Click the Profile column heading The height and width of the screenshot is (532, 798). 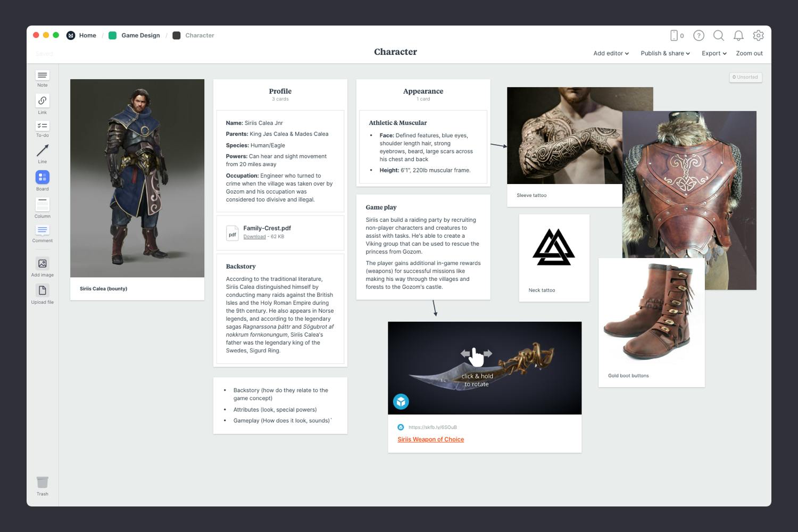click(x=280, y=92)
